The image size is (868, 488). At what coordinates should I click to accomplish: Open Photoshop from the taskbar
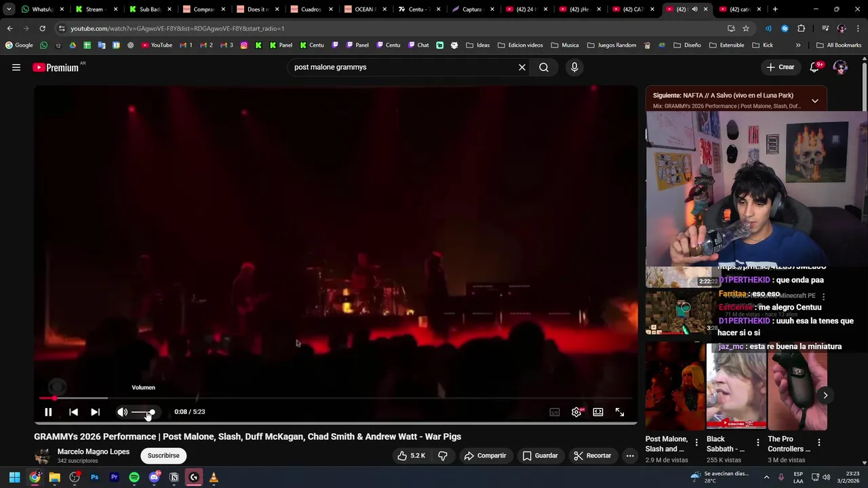pyautogui.click(x=94, y=477)
